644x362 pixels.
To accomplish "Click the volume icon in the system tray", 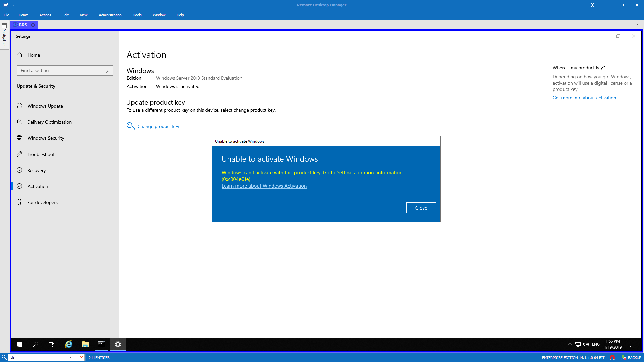I will [586, 344].
